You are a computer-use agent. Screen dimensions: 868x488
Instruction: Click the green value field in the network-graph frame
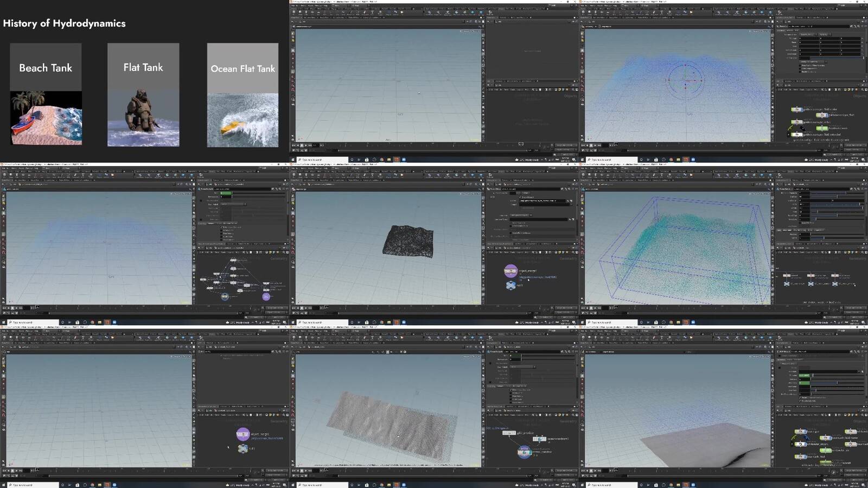pos(226,193)
